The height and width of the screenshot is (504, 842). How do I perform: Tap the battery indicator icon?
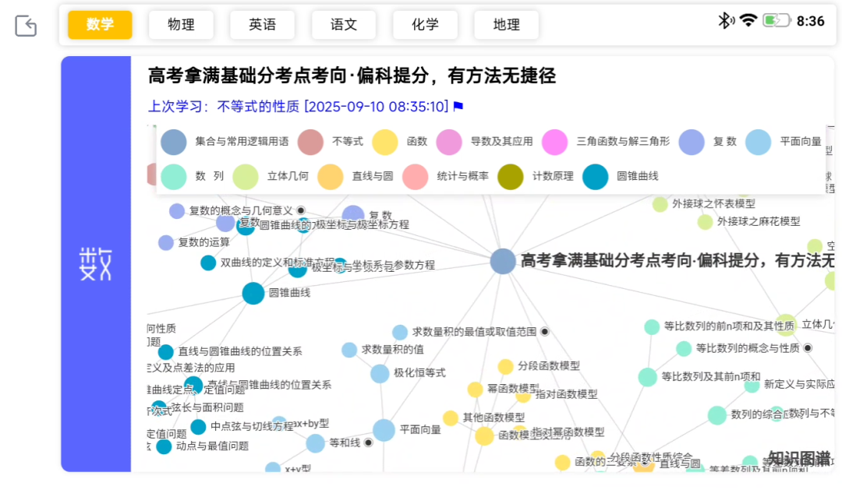777,20
